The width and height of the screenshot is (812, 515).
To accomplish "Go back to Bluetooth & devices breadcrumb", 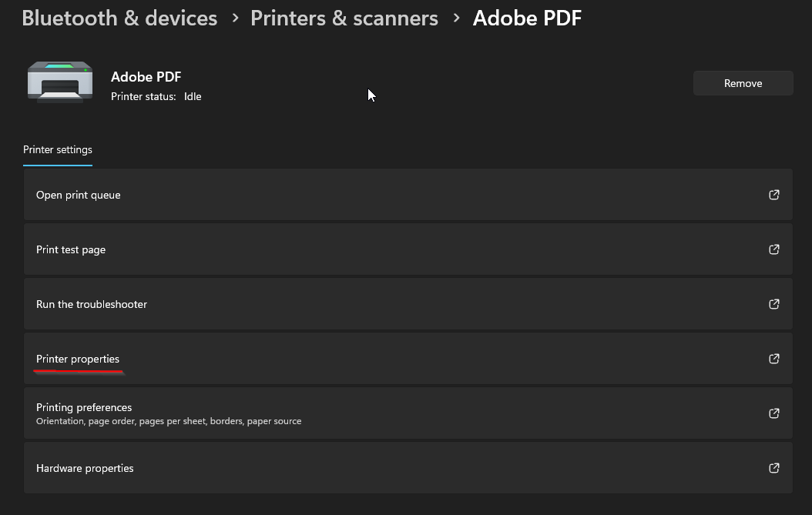I will pos(119,18).
